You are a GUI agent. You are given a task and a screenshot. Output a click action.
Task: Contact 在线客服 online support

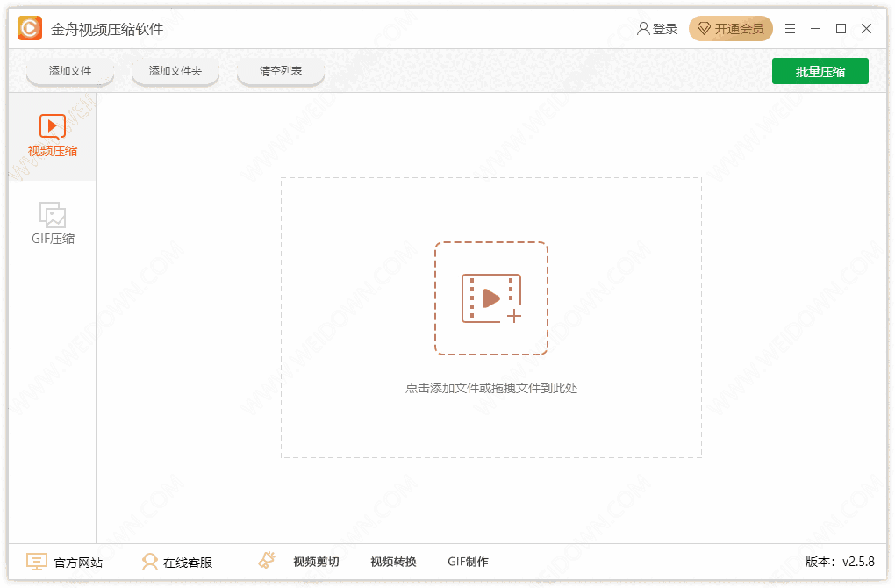pos(177,562)
